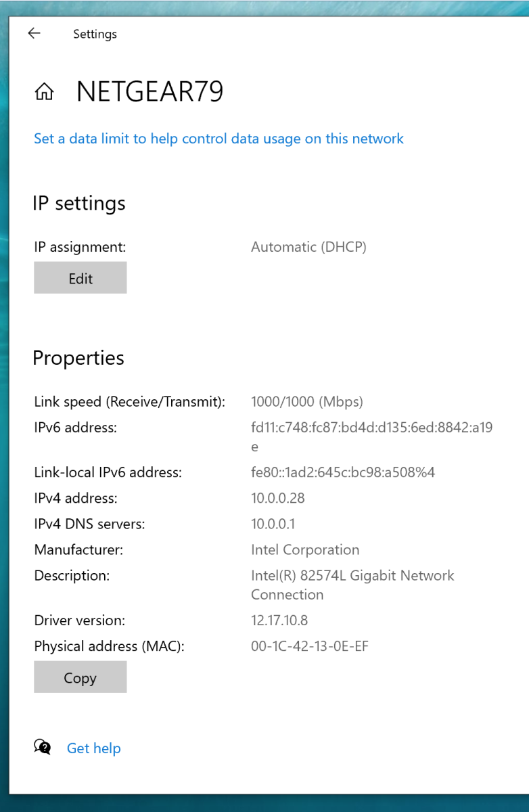Click Edit under IP assignment
The height and width of the screenshot is (812, 529).
[x=80, y=278]
